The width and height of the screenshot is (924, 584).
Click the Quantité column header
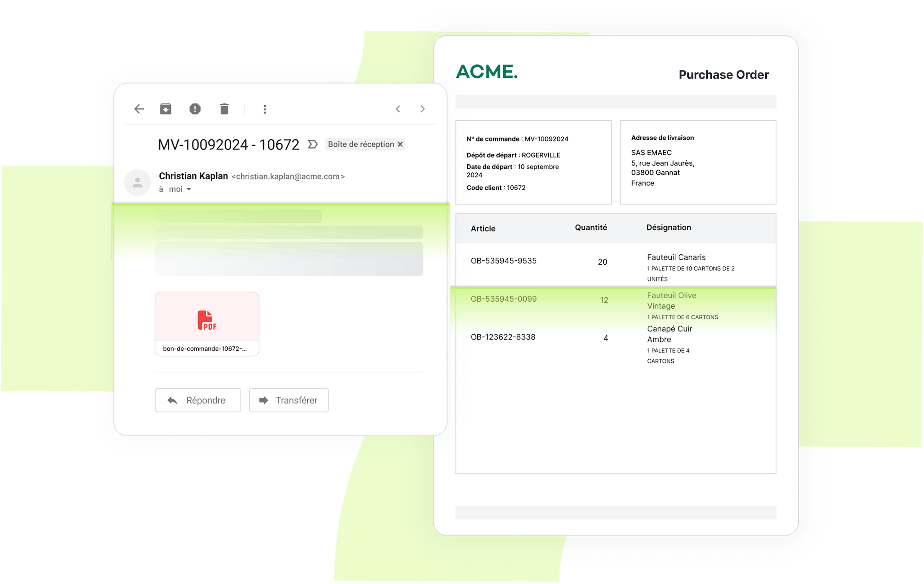[x=591, y=228]
